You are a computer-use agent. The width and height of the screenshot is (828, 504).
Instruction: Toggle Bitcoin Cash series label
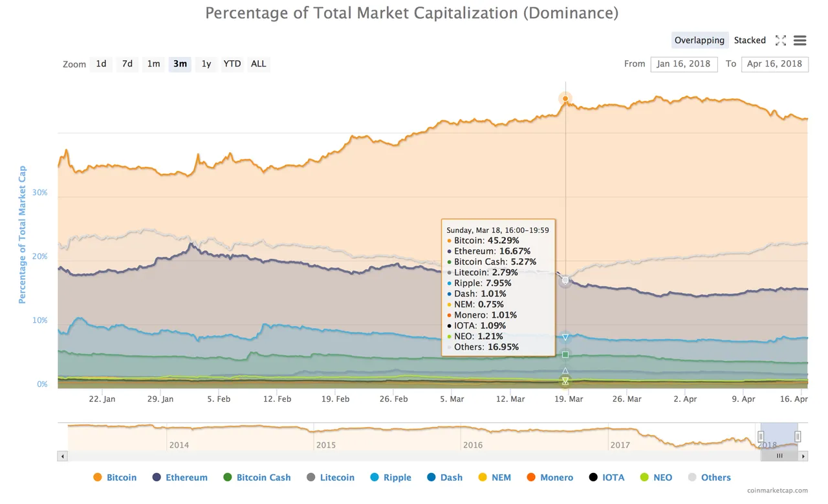point(263,477)
